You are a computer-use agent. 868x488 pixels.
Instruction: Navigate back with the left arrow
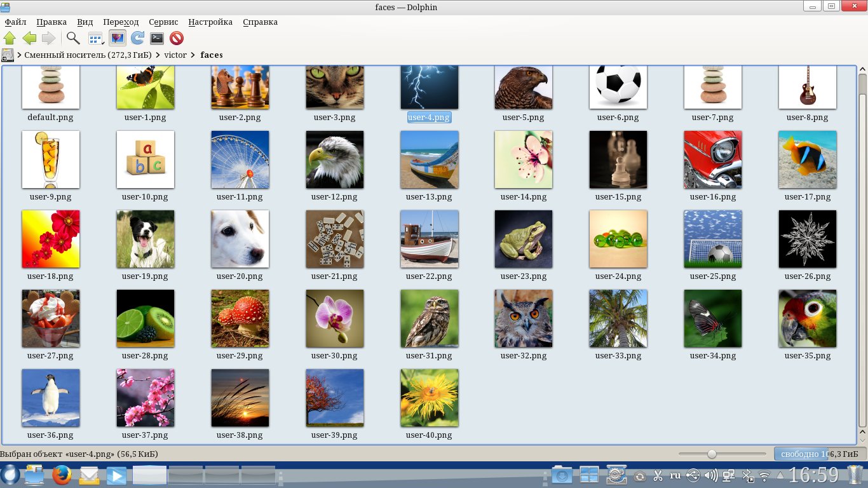pos(29,38)
